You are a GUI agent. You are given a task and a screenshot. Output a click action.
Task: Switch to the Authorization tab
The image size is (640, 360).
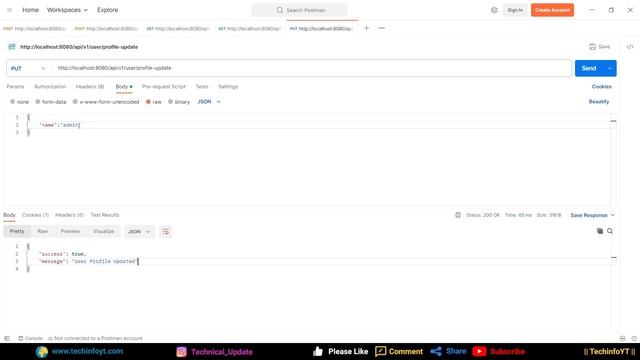50,87
